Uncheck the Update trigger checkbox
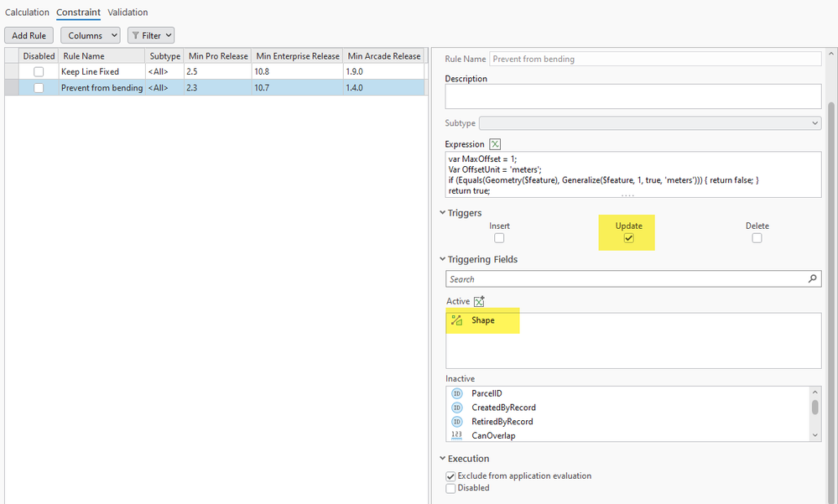Screen dimensions: 838x504 pyautogui.click(x=629, y=238)
